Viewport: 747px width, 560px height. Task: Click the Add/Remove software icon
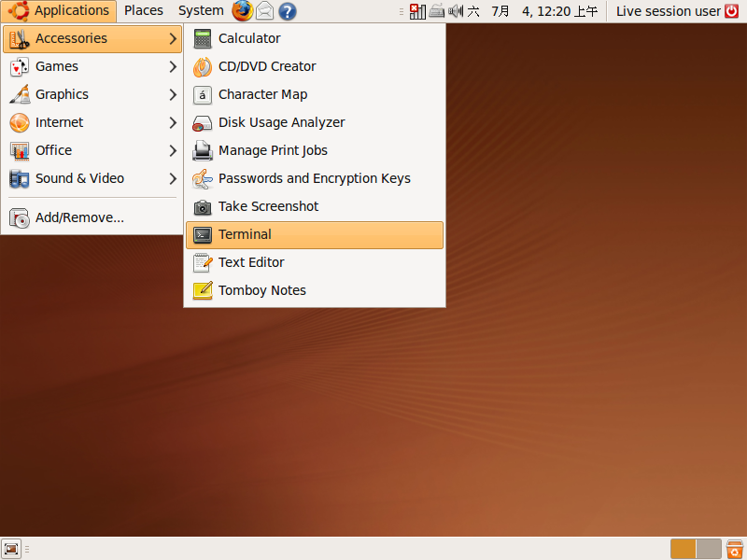tap(20, 218)
